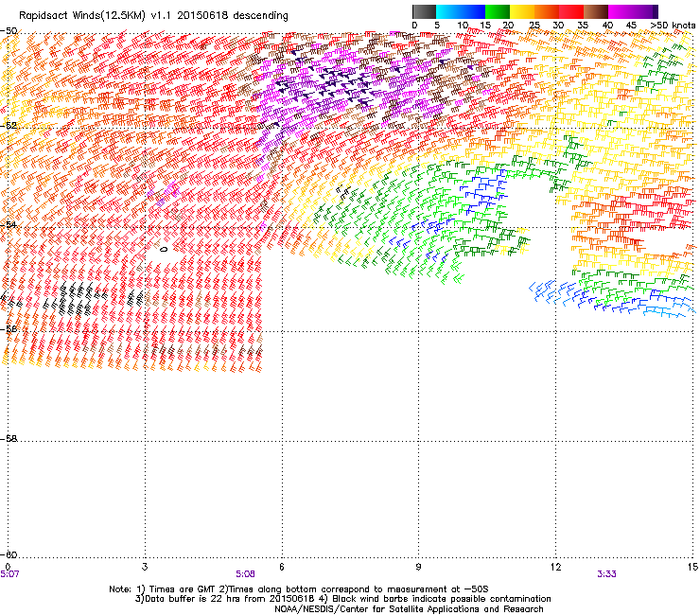This screenshot has width=700, height=615.
Task: Click the brown 35-40 knots legend swatch
Action: click(x=596, y=11)
